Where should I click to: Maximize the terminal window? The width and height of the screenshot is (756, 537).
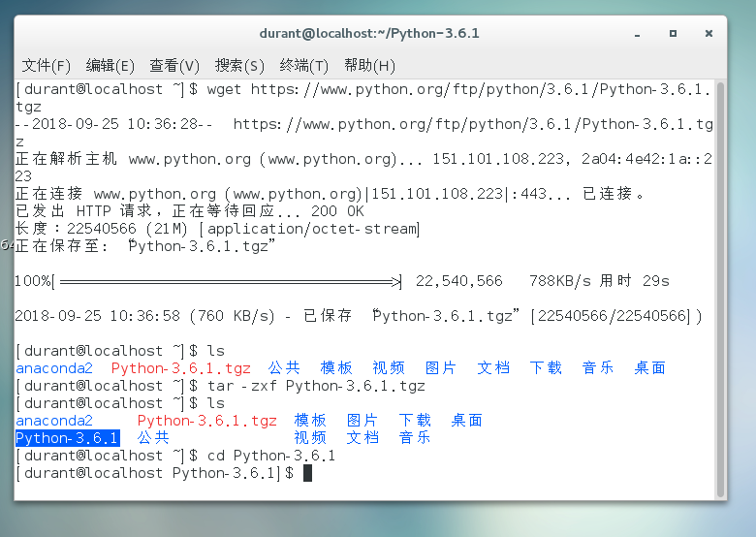click(x=673, y=33)
